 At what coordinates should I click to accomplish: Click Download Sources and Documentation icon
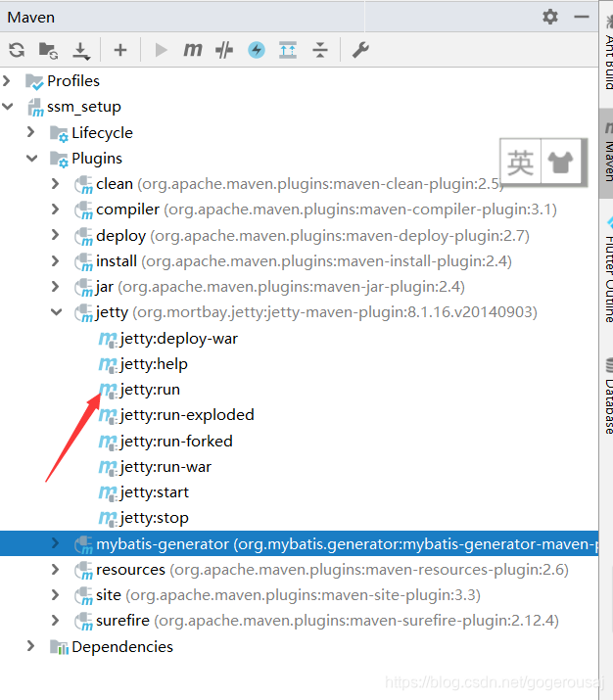point(81,51)
